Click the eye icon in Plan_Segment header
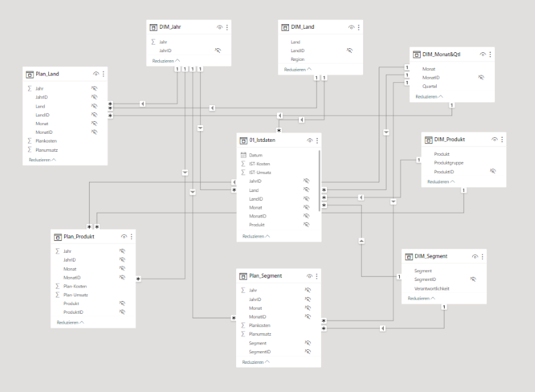 coord(308,276)
